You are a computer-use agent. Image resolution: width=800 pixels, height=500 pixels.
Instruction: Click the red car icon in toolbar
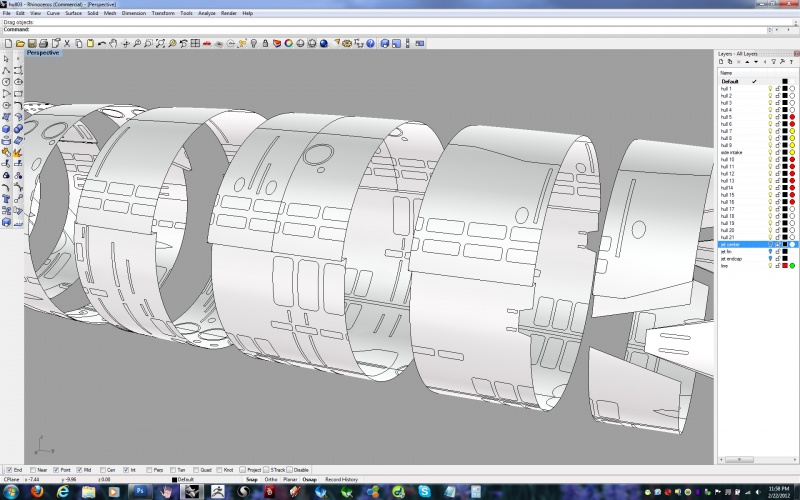pos(207,43)
